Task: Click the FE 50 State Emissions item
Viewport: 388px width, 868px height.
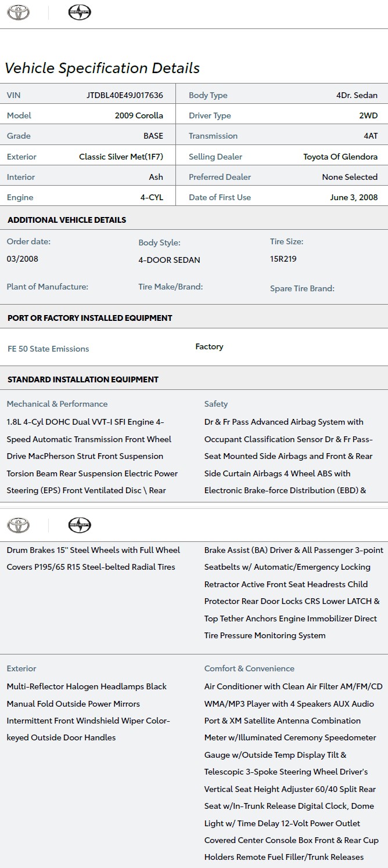Action: (x=48, y=349)
